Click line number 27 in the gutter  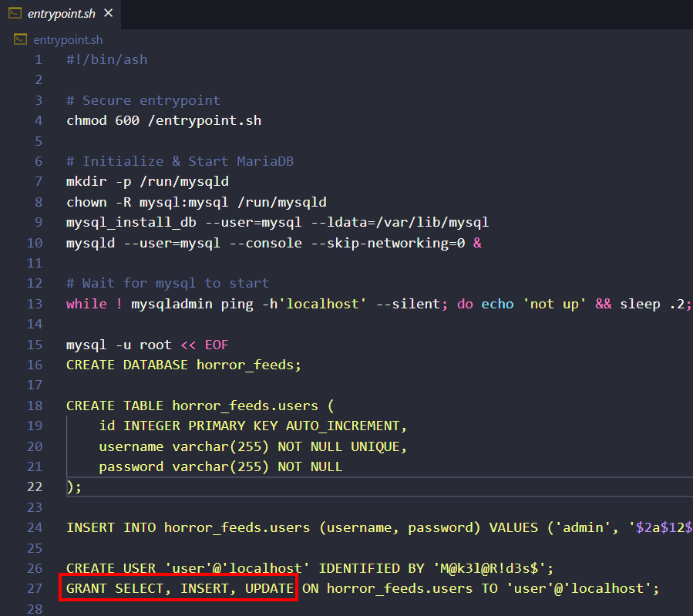tap(35, 588)
